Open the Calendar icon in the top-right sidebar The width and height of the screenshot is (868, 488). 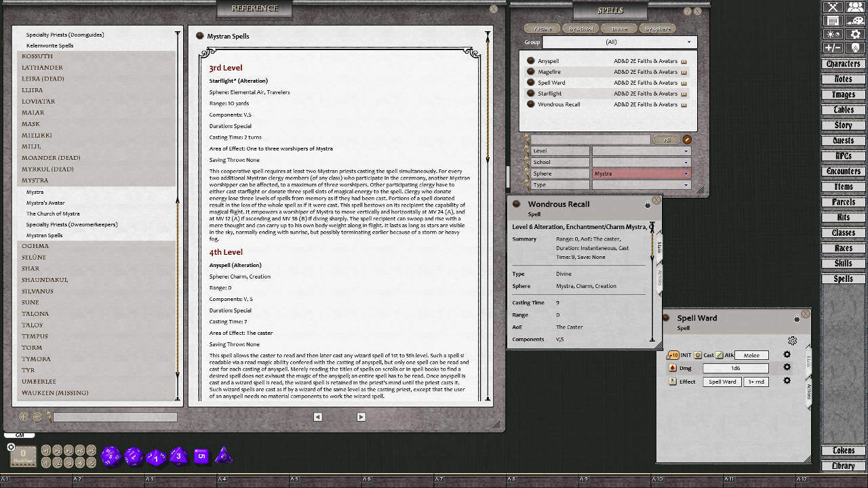point(833,21)
